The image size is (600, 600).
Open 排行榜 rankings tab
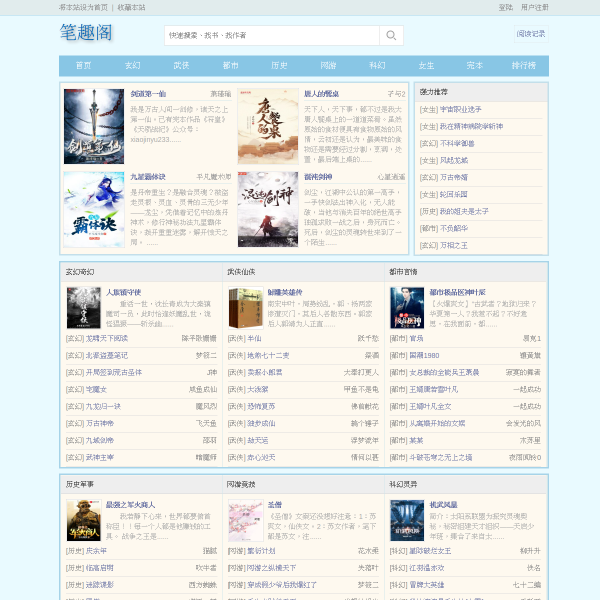524,65
